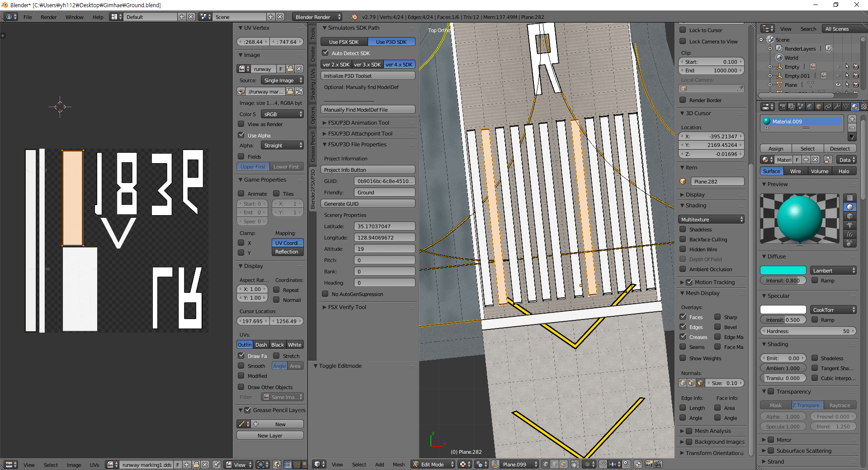Switch to the ver 4.x SDK tab
This screenshot has width=868, height=470.
pos(398,64)
